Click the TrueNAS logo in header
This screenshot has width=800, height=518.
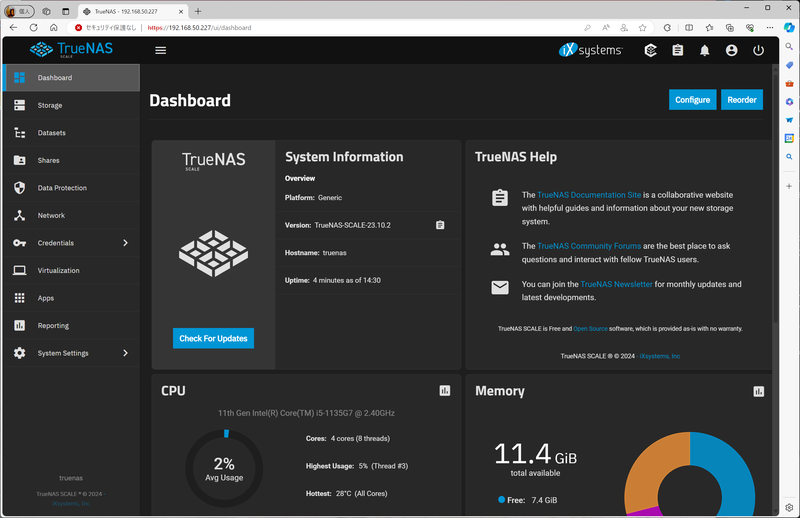(x=71, y=50)
